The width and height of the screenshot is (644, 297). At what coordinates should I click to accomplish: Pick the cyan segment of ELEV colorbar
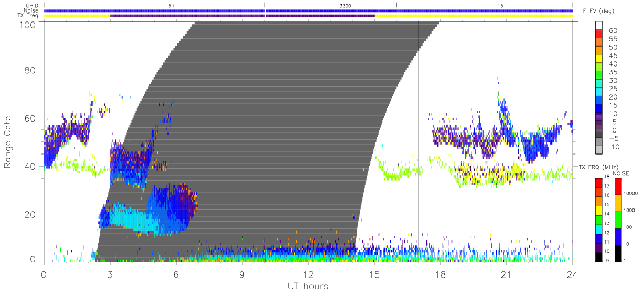599,93
